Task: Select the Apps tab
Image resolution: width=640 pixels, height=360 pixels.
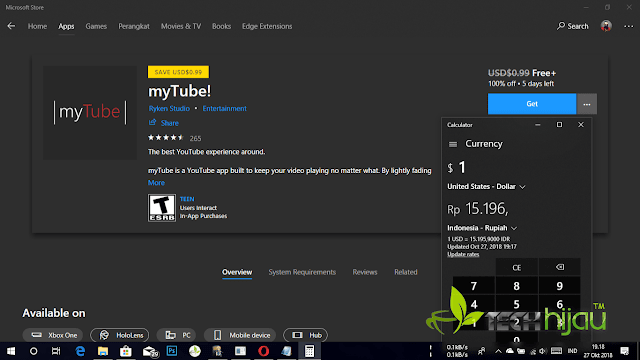Action: pos(66,26)
